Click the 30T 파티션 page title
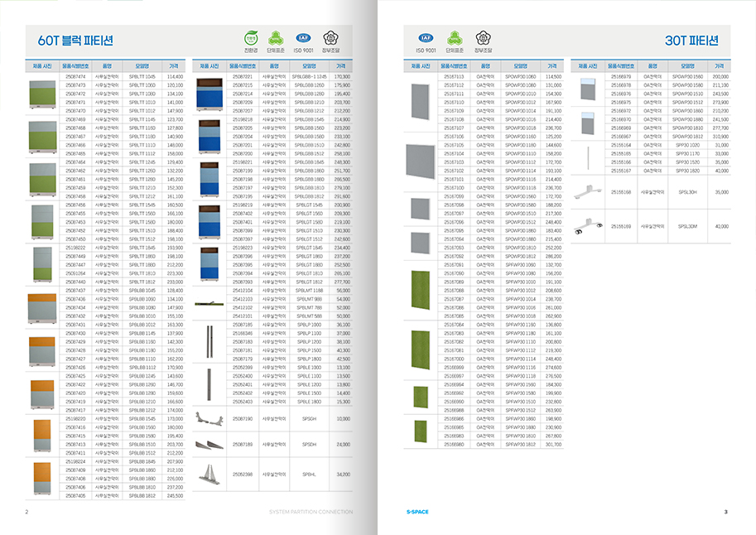Screen dimensions: 756x535 coord(691,40)
